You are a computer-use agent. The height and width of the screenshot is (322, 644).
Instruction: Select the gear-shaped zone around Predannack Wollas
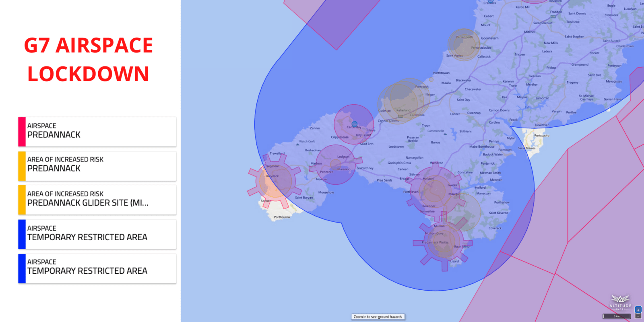click(x=443, y=242)
